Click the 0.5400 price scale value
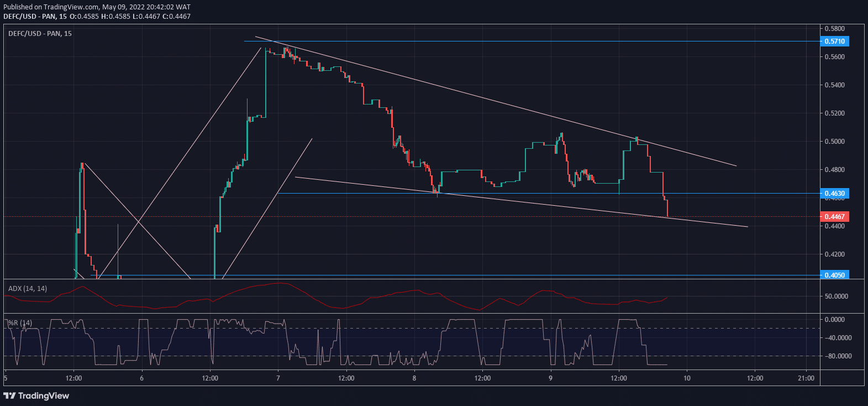868x406 pixels. [x=834, y=85]
